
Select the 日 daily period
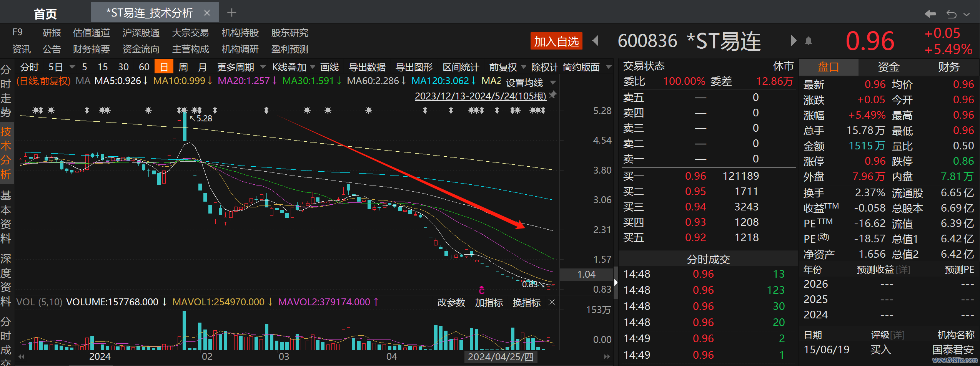click(164, 67)
